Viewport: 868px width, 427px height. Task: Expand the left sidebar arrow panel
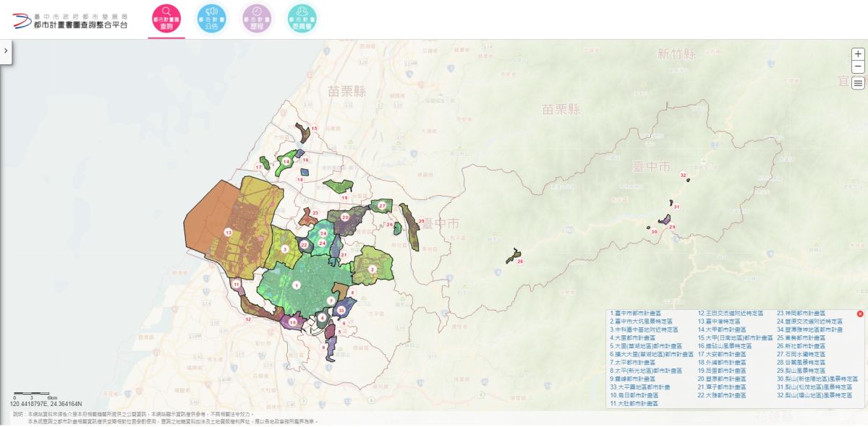tap(6, 51)
